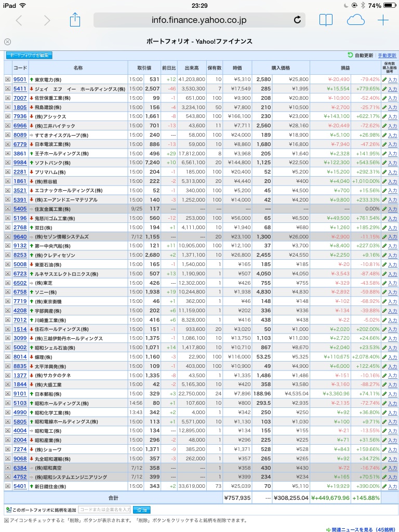Viewport: 399px width, 532px height.
Task: Open stock code 7936 アシックス link
Action: [x=20, y=116]
